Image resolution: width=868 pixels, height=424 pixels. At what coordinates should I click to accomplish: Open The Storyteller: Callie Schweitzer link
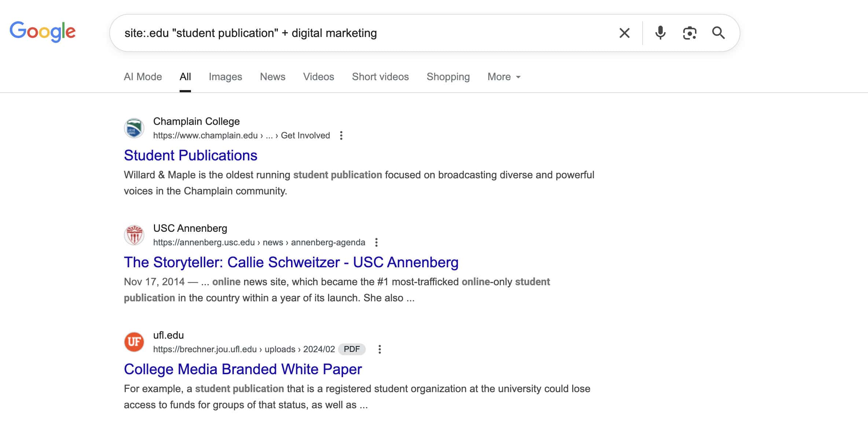[x=291, y=262]
